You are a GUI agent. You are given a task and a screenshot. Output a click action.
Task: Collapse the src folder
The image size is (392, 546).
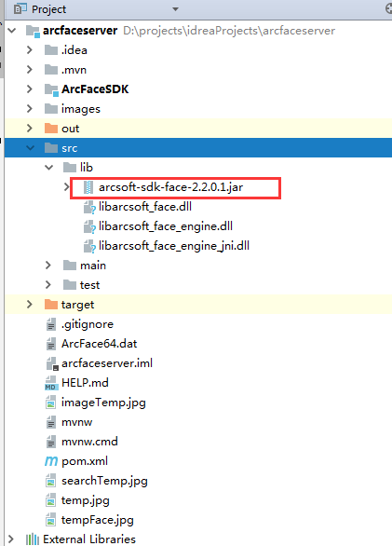31,148
